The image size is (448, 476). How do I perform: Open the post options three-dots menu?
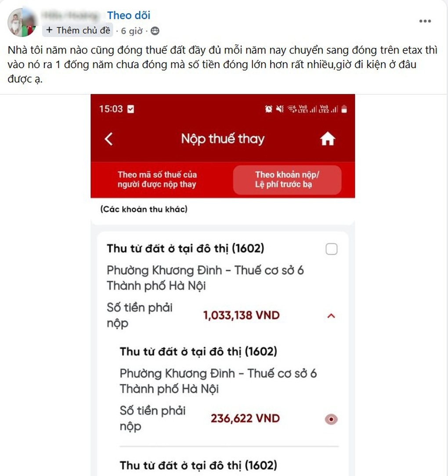point(425,21)
